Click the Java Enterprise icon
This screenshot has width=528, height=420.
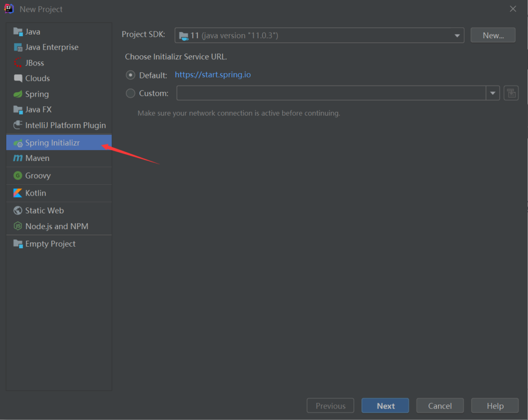coord(18,47)
